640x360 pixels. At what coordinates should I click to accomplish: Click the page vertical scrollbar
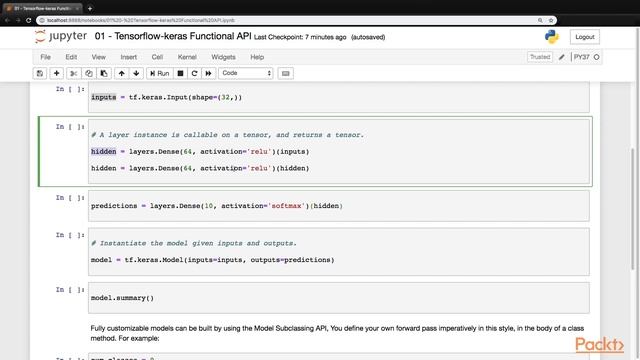pyautogui.click(x=633, y=208)
